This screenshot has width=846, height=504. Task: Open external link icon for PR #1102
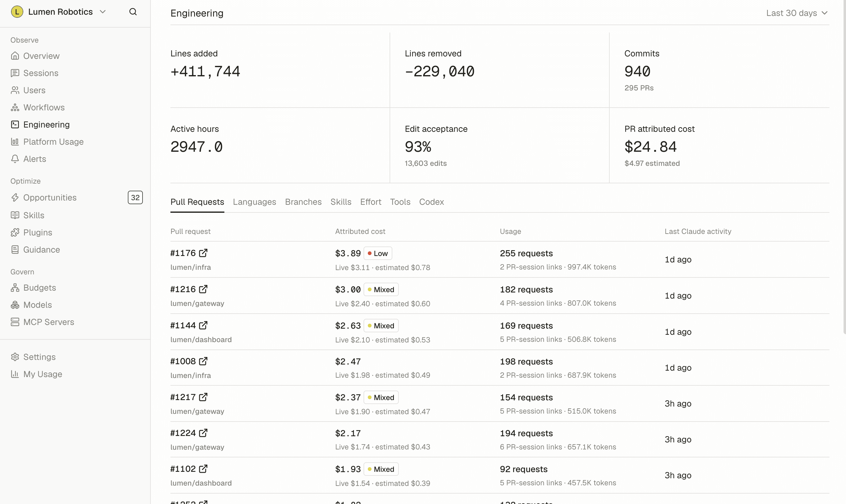(203, 469)
